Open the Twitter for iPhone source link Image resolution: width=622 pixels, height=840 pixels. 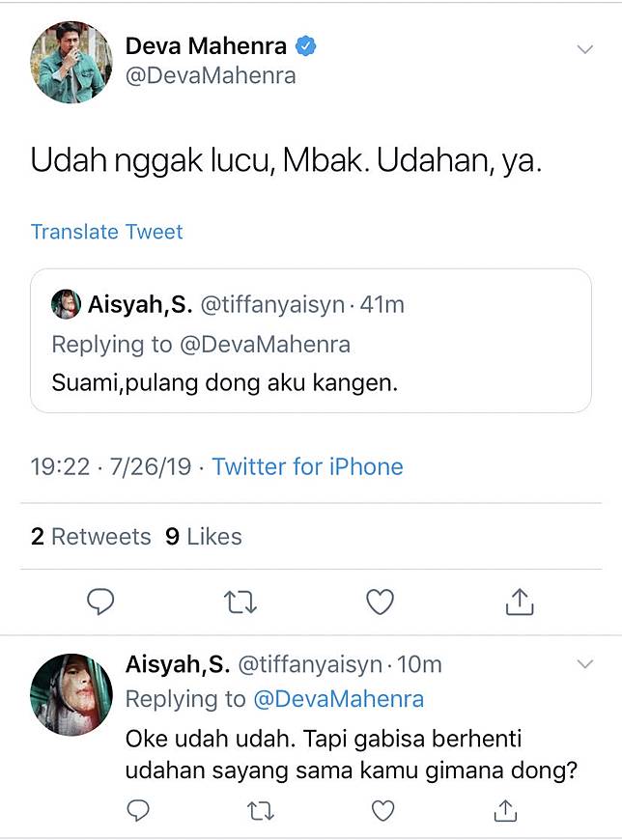[x=307, y=467]
